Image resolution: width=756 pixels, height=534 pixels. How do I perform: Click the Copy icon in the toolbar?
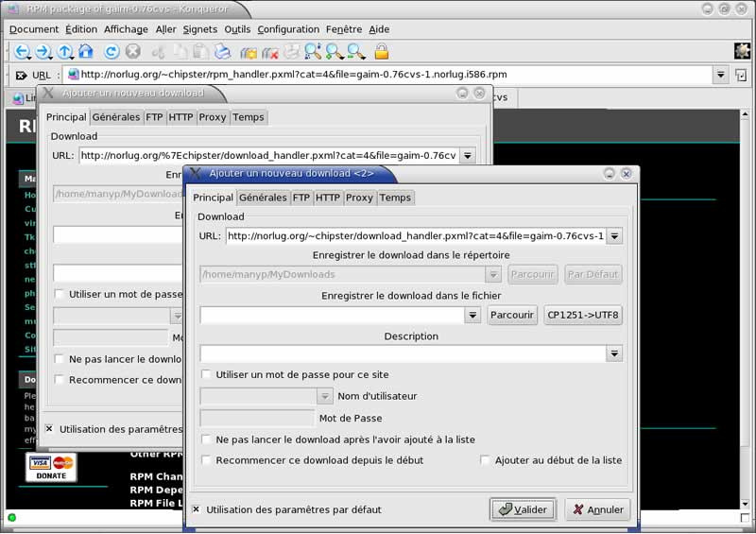pyautogui.click(x=180, y=51)
